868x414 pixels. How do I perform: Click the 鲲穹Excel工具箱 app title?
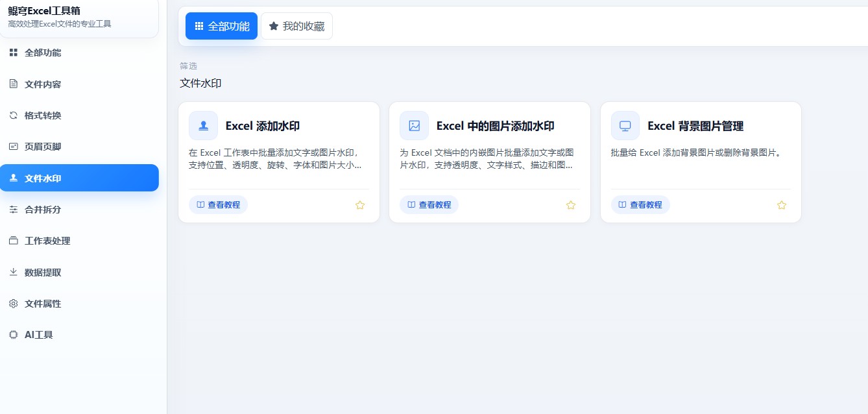44,11
